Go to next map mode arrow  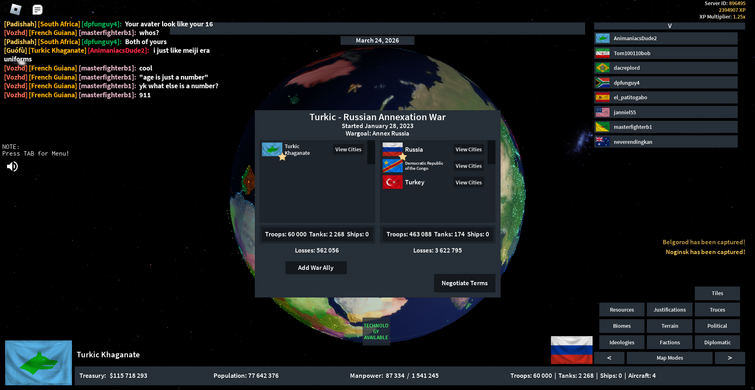click(x=729, y=358)
